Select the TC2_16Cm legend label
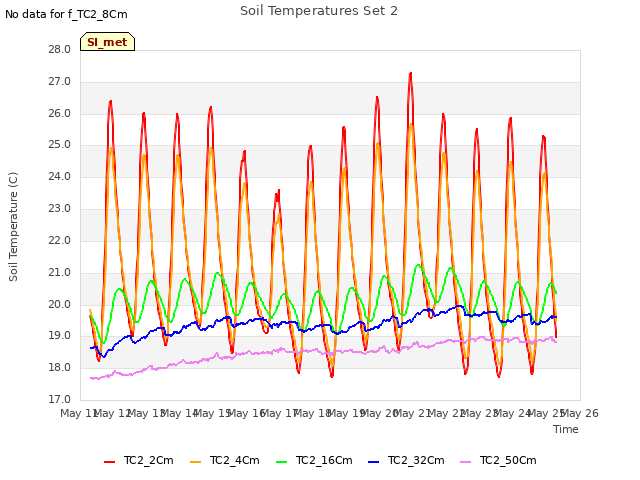This screenshot has height=480, width=640. (324, 460)
